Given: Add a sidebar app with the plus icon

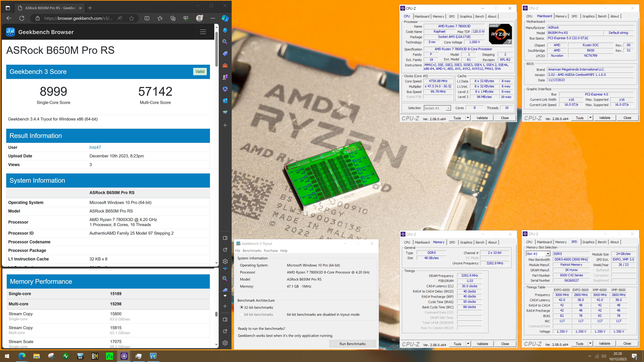Looking at the screenshot, I should click(x=225, y=125).
